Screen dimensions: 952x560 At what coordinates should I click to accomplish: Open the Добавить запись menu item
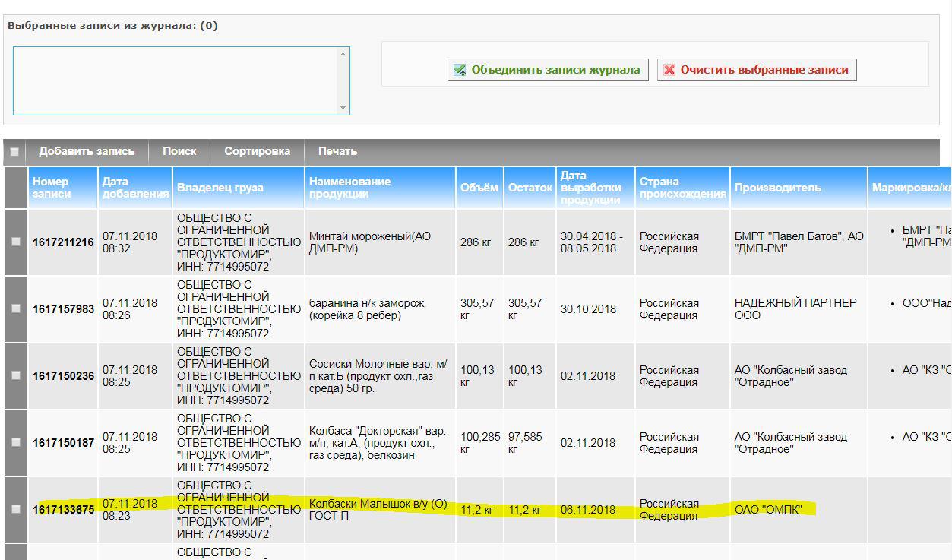coord(87,151)
